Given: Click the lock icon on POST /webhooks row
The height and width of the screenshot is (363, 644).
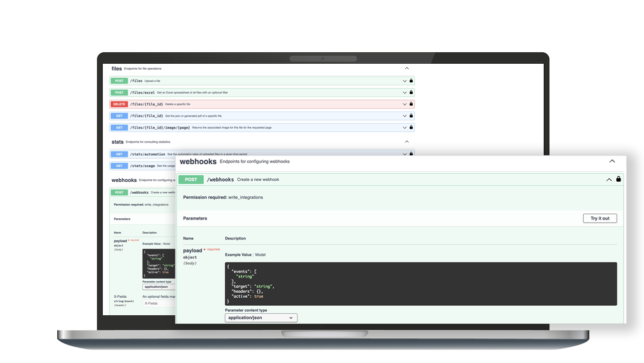Looking at the screenshot, I should coord(618,179).
